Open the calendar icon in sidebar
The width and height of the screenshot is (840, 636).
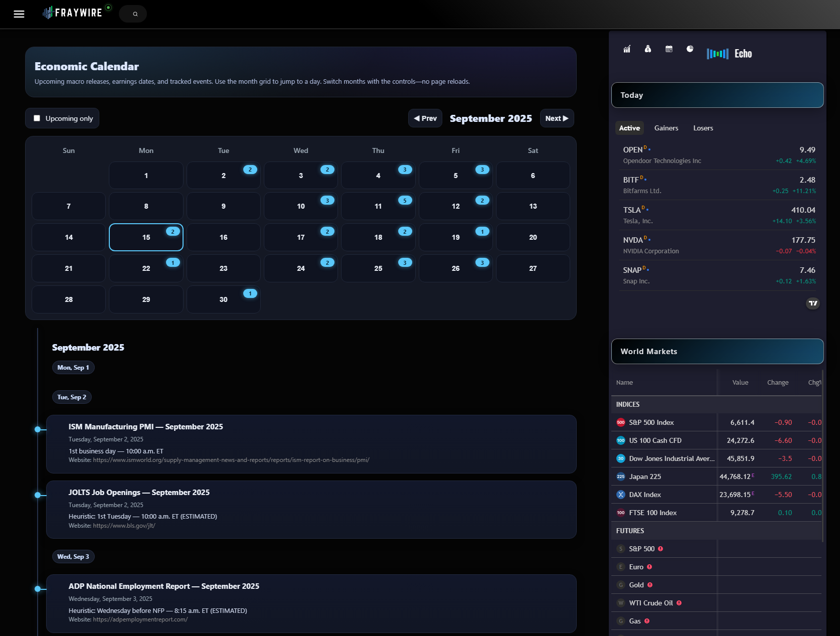pyautogui.click(x=669, y=49)
